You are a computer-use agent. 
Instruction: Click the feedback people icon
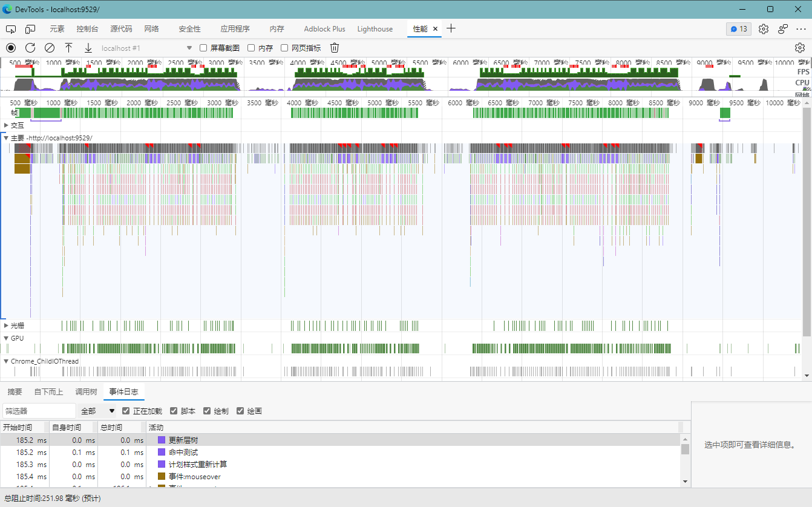click(x=783, y=29)
